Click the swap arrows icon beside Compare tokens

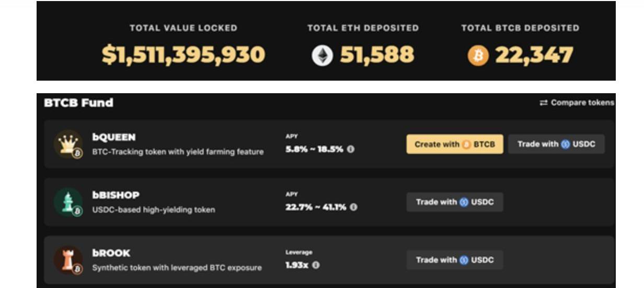(x=544, y=103)
